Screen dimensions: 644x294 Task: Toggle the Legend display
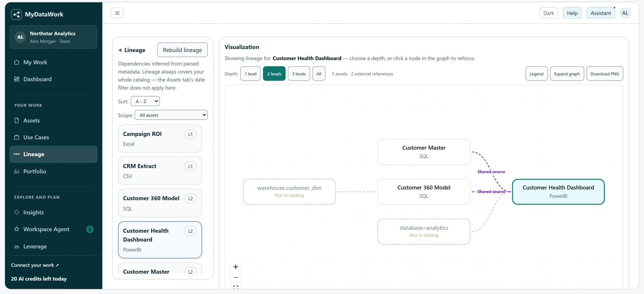(536, 74)
